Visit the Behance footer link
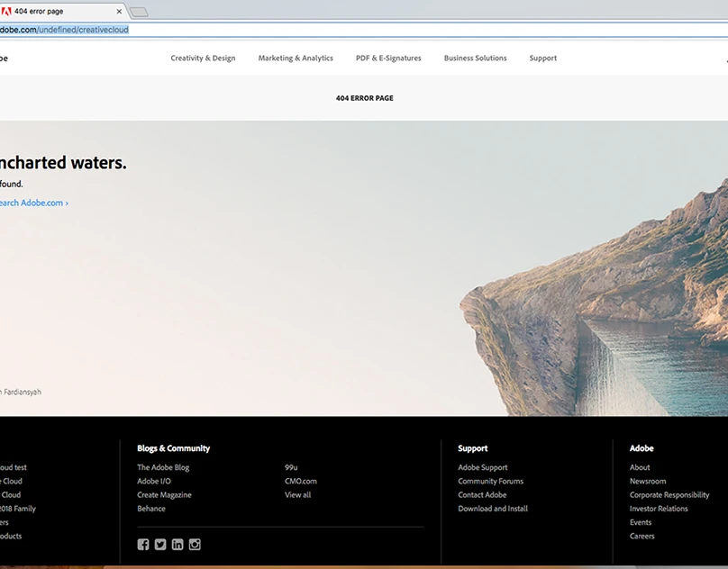Viewport: 728px width, 569px height. 151,509
